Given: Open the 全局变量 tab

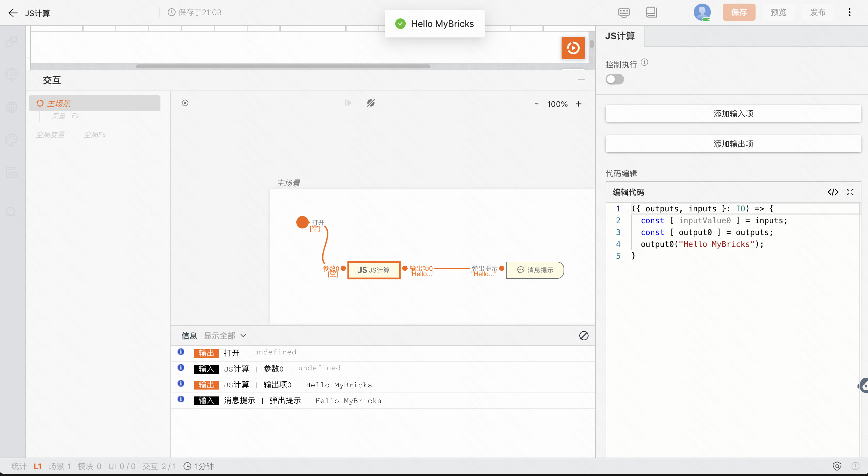Looking at the screenshot, I should [51, 135].
